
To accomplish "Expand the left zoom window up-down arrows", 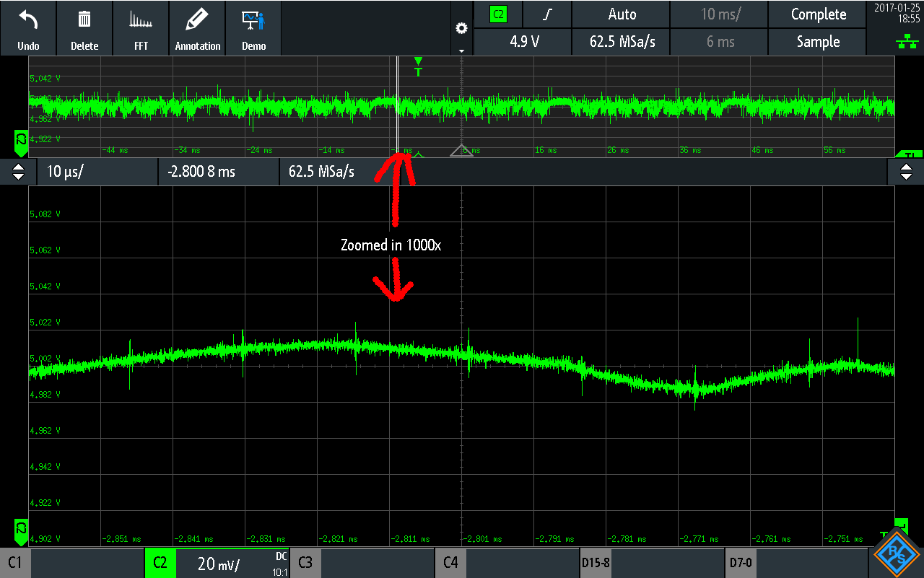I will [19, 172].
